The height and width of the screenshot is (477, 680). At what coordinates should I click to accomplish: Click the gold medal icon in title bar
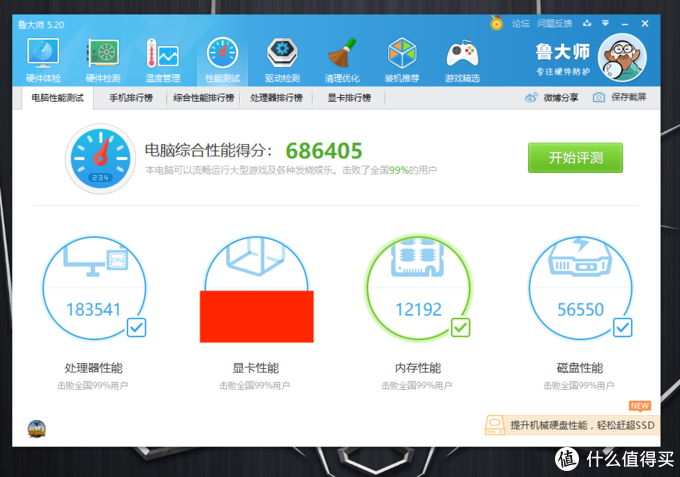pyautogui.click(x=497, y=23)
